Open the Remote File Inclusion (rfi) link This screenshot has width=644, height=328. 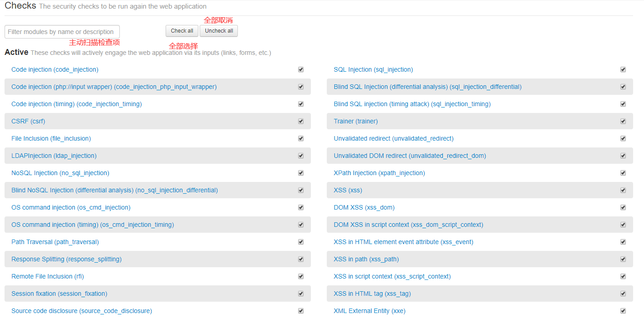(x=48, y=276)
